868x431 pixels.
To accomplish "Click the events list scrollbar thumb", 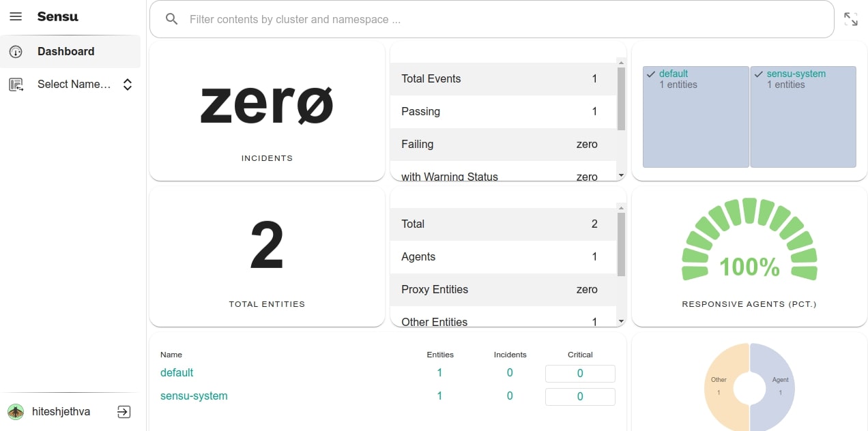I will [x=621, y=99].
